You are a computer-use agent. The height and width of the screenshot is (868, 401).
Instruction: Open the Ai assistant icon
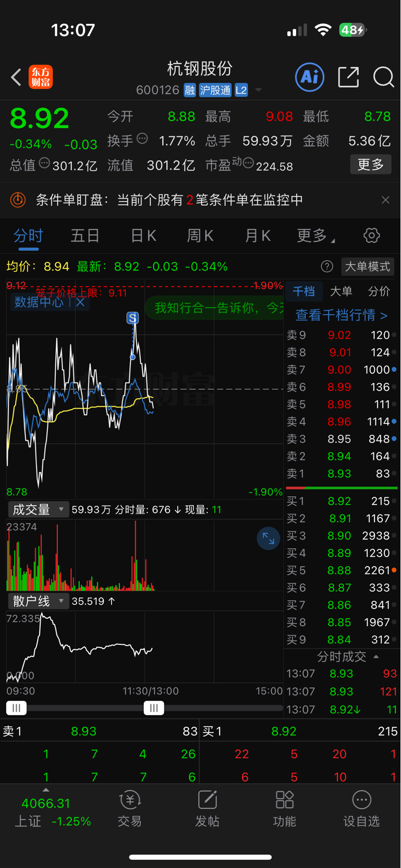(x=310, y=77)
